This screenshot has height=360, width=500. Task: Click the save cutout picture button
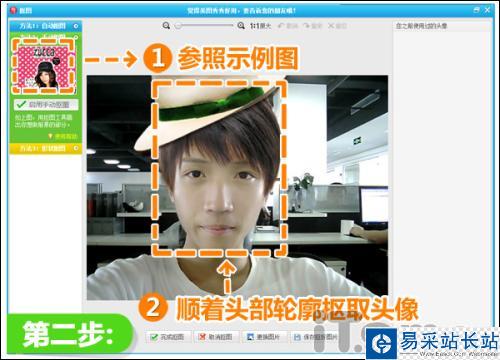click(315, 337)
